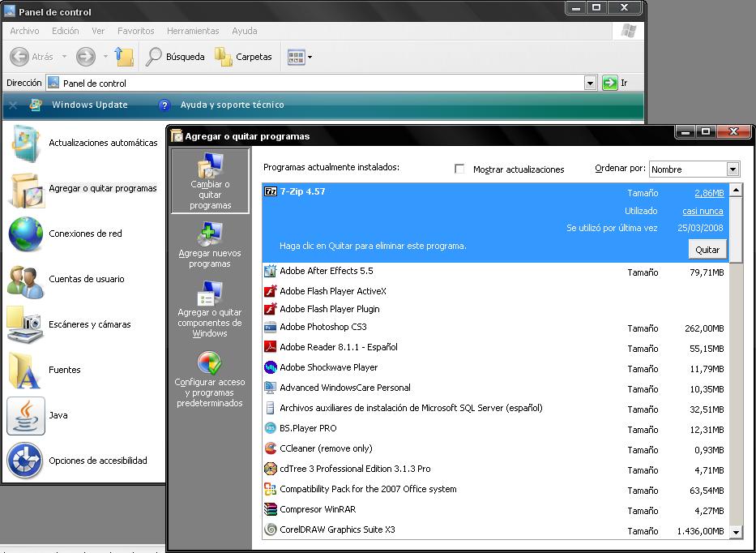756x553 pixels.
Task: Open the Java control panel icon
Action: (x=26, y=415)
